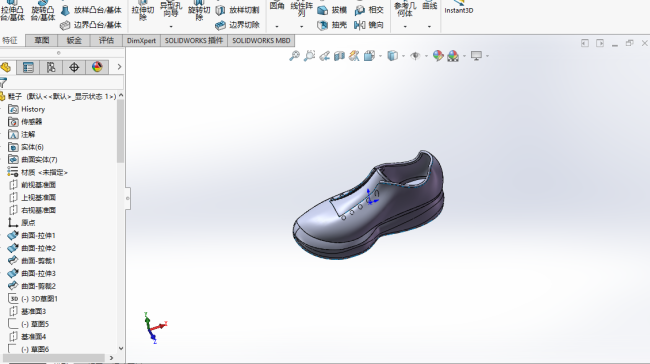Click the 边界切除 boundary cut button
This screenshot has height=364, width=650.
pyautogui.click(x=237, y=25)
